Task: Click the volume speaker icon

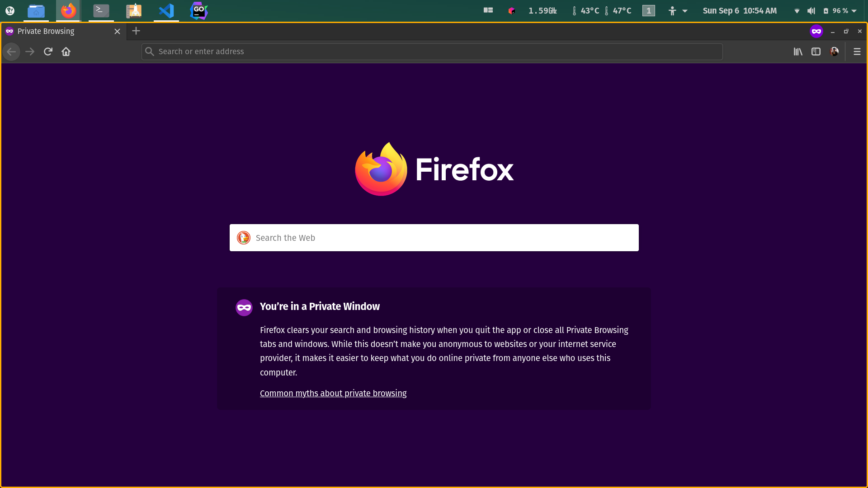Action: coord(811,11)
